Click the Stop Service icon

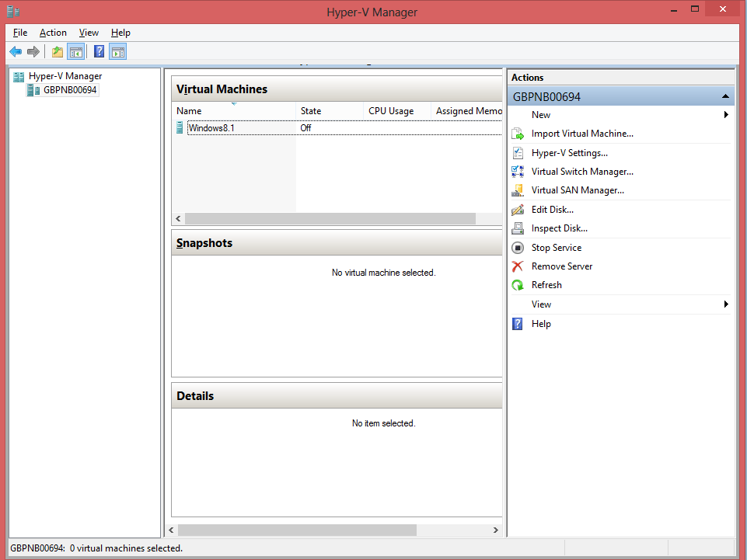pos(518,248)
